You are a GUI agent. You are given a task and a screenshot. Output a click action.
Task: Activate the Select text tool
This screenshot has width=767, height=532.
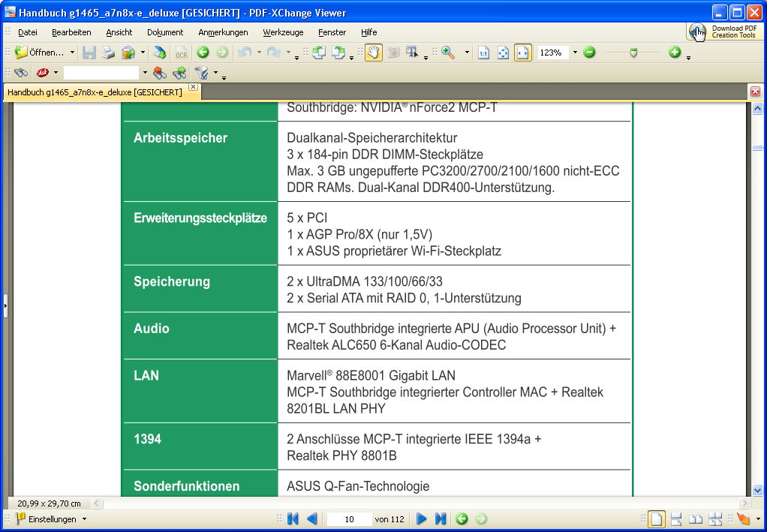point(412,53)
